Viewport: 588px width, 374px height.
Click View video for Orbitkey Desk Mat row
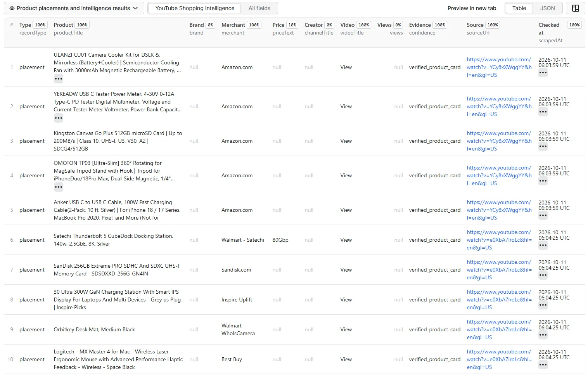[x=346, y=330]
